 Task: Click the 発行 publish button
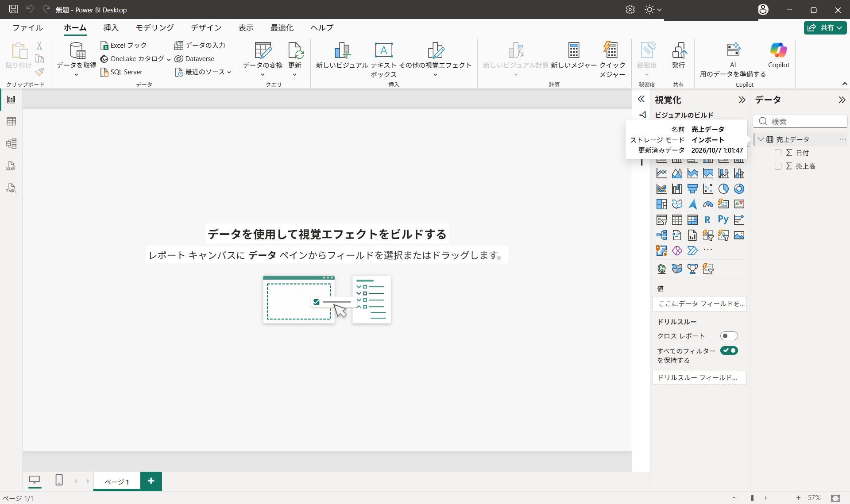679,56
